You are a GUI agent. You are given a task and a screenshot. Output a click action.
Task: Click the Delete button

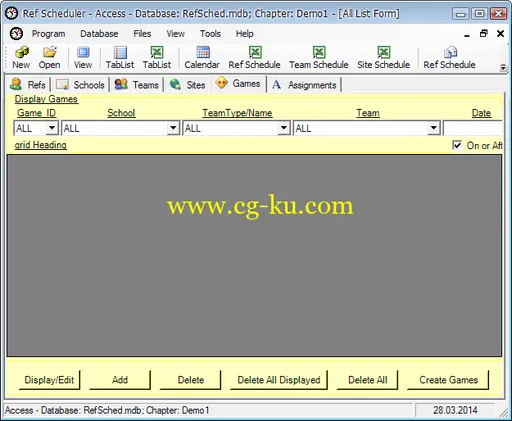tap(191, 380)
